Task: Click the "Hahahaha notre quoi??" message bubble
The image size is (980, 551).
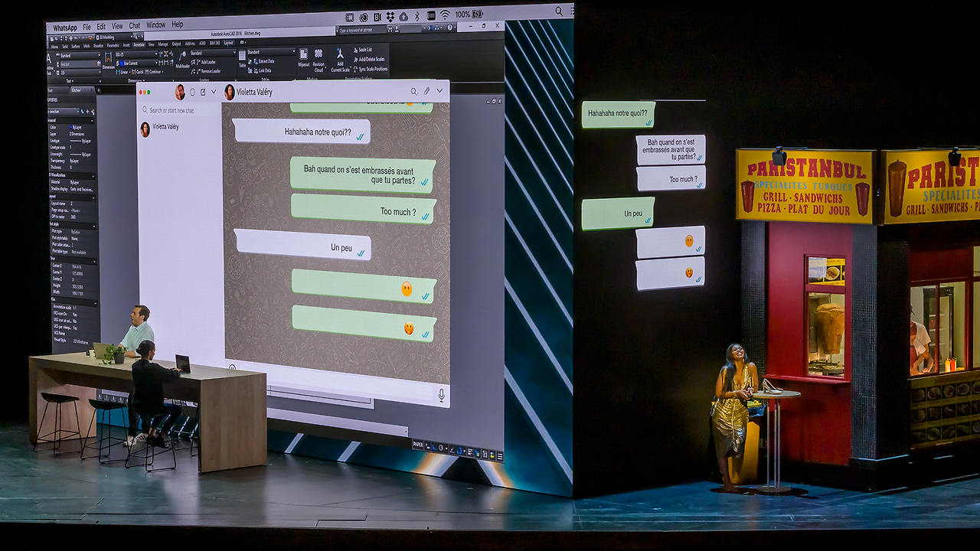Action: click(302, 131)
